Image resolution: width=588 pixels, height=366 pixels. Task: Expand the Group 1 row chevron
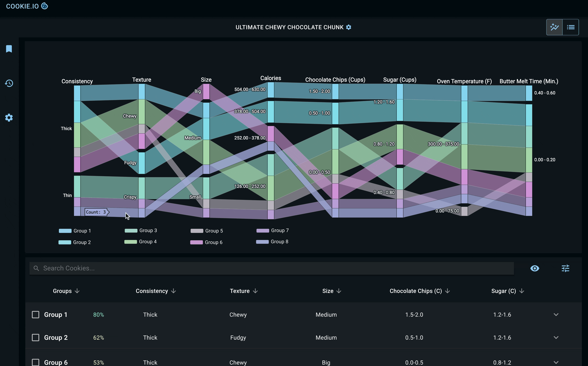556,314
